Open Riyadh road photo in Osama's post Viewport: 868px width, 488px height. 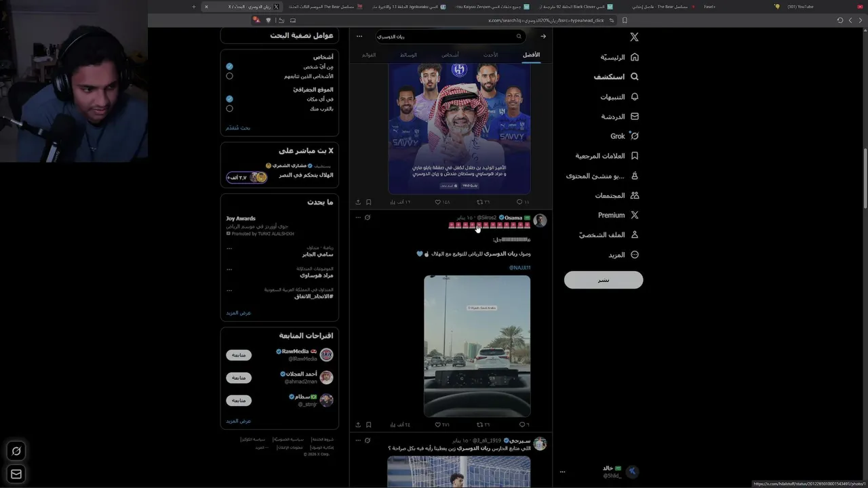pyautogui.click(x=477, y=346)
